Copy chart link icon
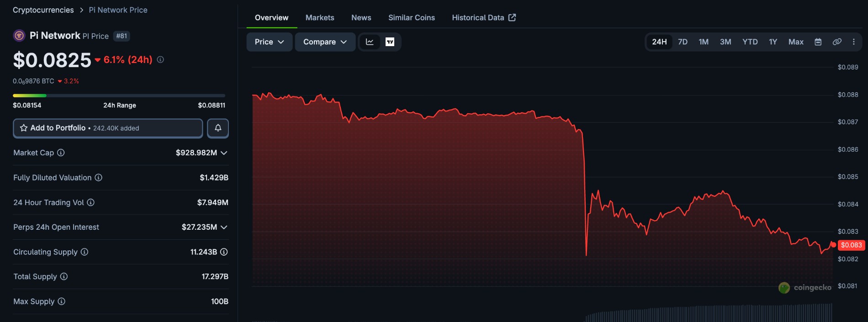This screenshot has height=322, width=868. (837, 42)
